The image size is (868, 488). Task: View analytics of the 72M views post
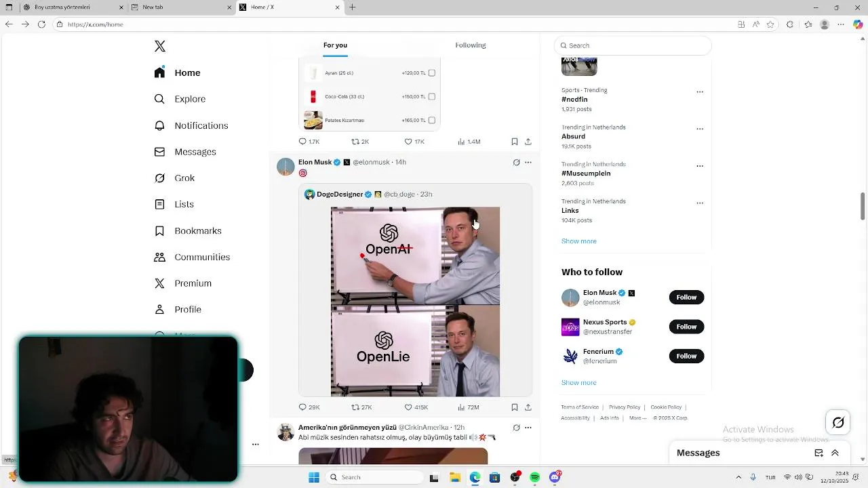point(469,407)
